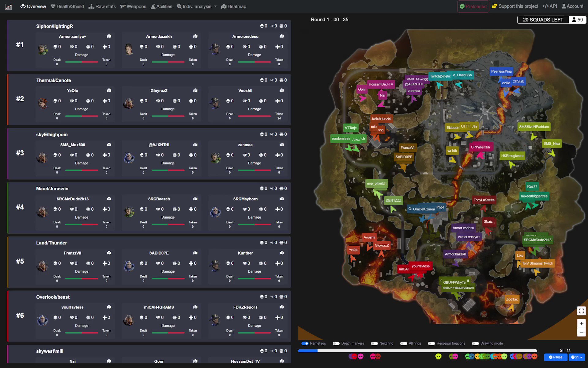The height and width of the screenshot is (368, 588).
Task: Enable the Next ring switch
Action: coord(374,343)
